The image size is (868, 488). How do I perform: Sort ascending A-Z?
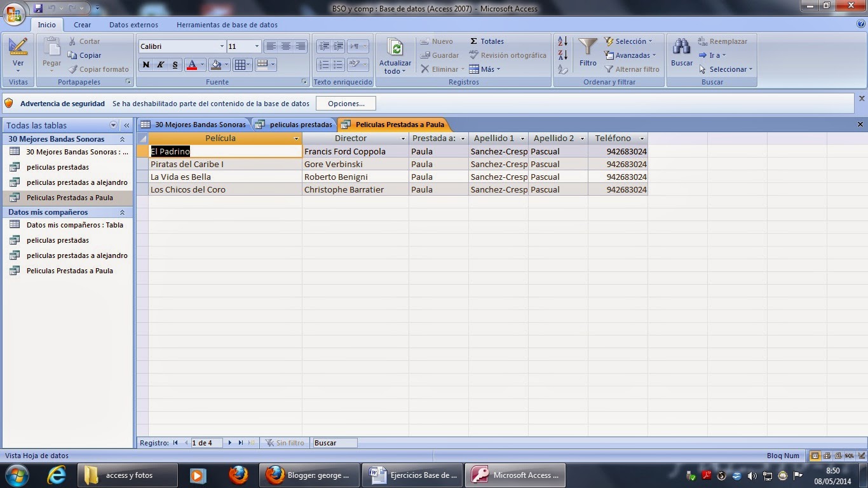tap(562, 41)
